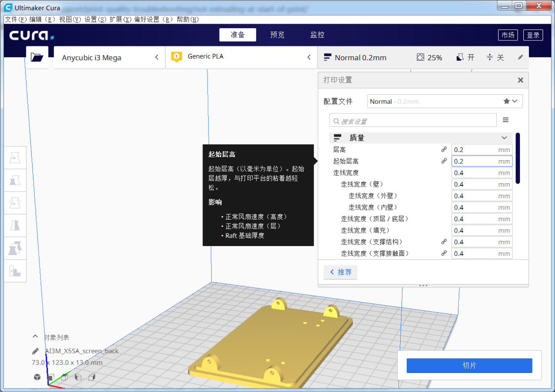
Task: Switch to front view cube icon
Action: click(x=51, y=377)
